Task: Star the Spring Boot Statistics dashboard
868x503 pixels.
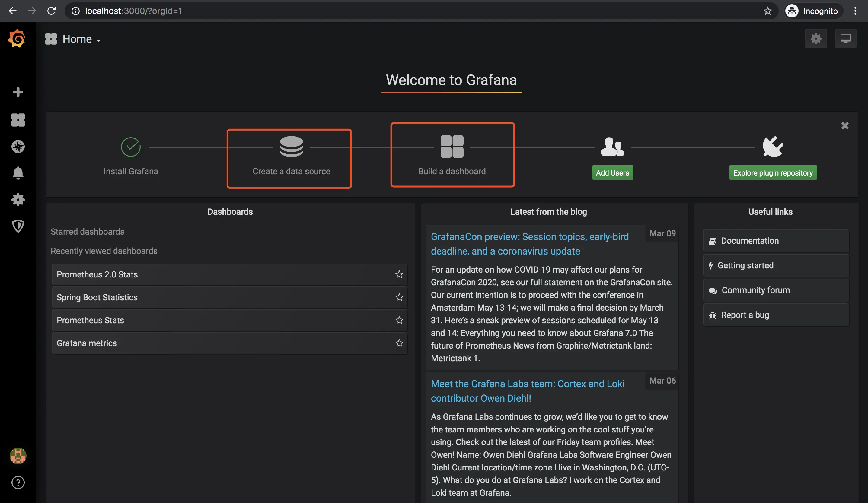Action: [399, 297]
